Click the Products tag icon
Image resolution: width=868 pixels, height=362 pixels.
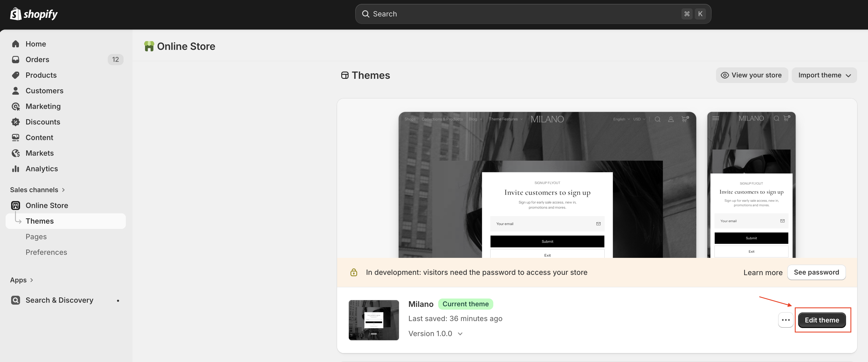(16, 75)
